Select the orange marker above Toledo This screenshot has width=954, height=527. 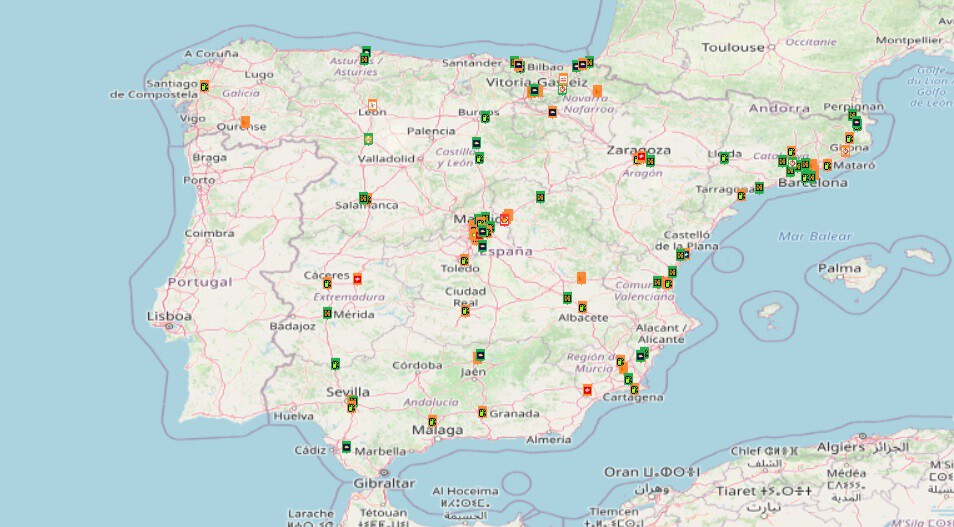click(x=464, y=260)
